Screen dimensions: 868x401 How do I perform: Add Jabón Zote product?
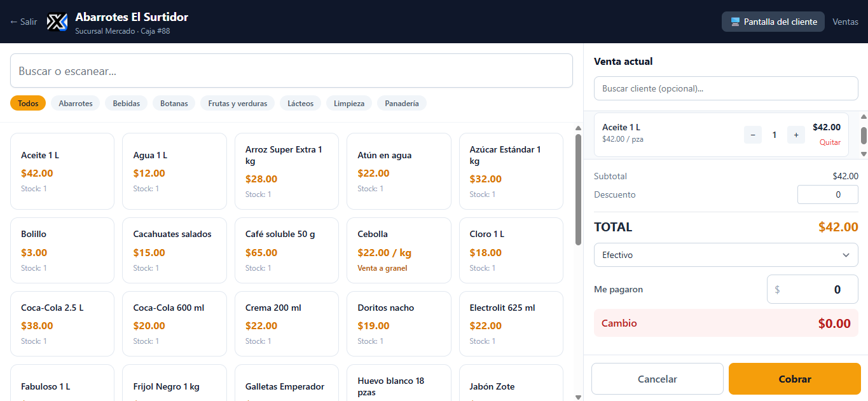tap(511, 383)
